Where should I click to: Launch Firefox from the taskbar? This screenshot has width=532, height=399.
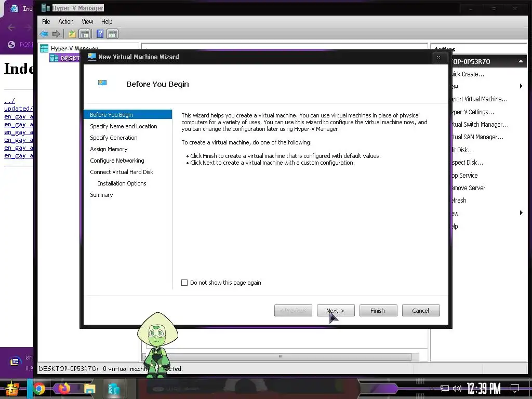tap(64, 389)
